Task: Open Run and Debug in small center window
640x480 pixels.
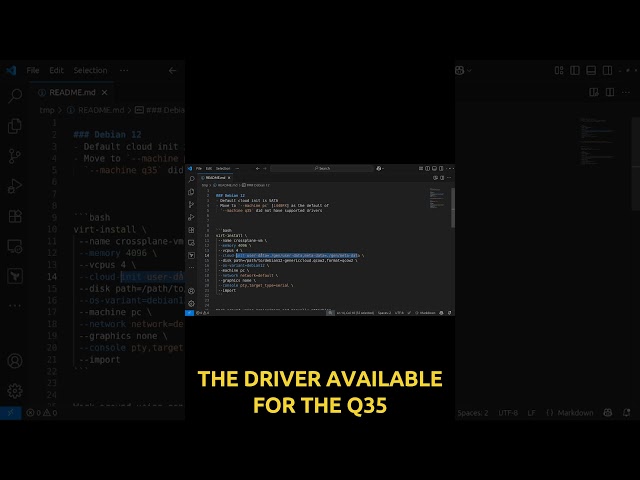Action: click(191, 217)
